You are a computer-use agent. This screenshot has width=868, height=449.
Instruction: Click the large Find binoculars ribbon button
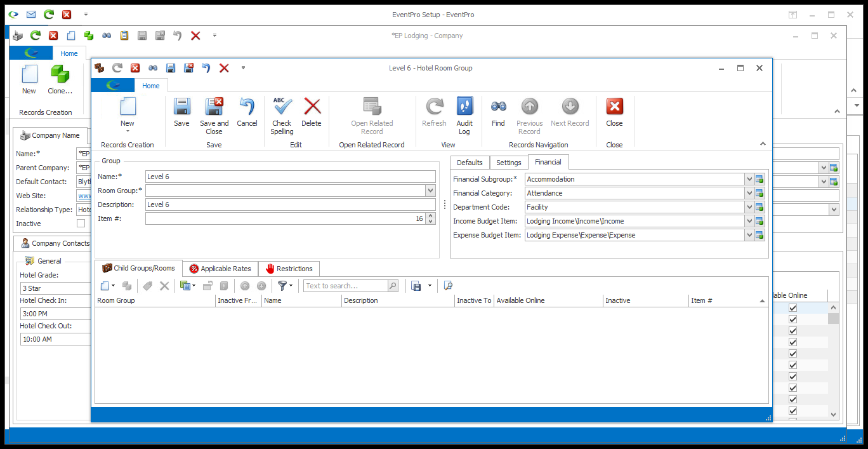click(x=498, y=112)
